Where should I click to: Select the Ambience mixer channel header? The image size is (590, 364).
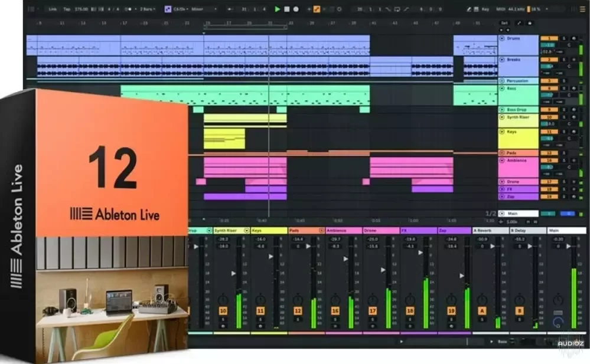pyautogui.click(x=344, y=231)
